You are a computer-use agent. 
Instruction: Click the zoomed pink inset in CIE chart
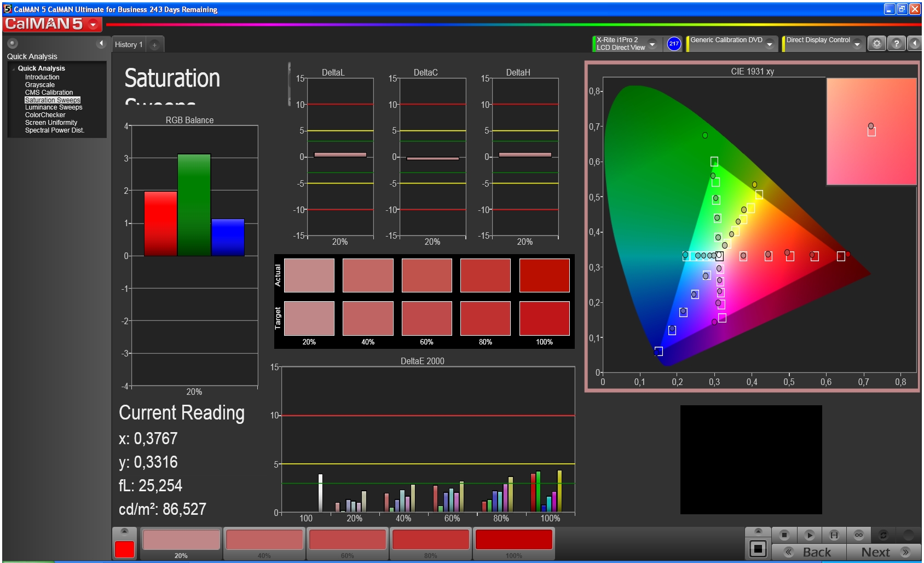[871, 131]
